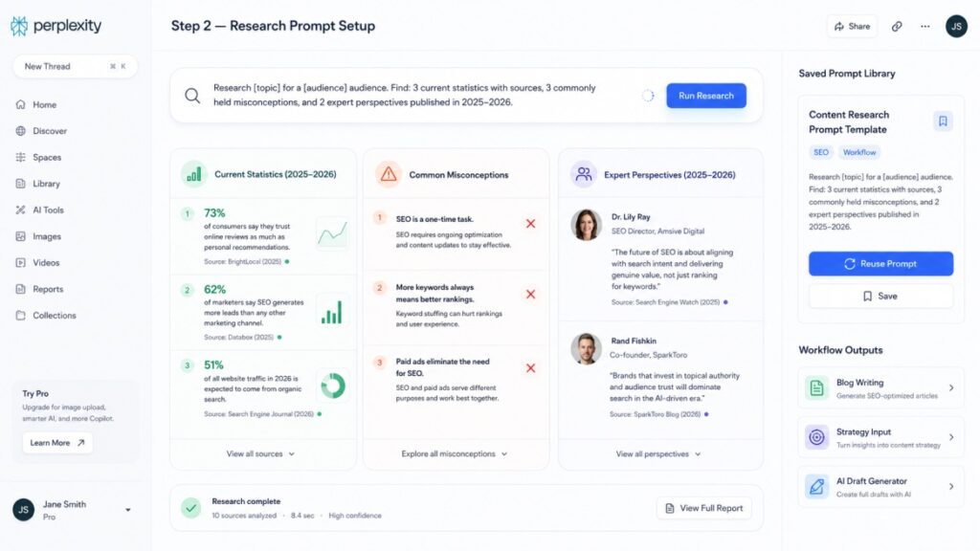Start a New Thread
The width and height of the screenshot is (980, 551).
75,66
